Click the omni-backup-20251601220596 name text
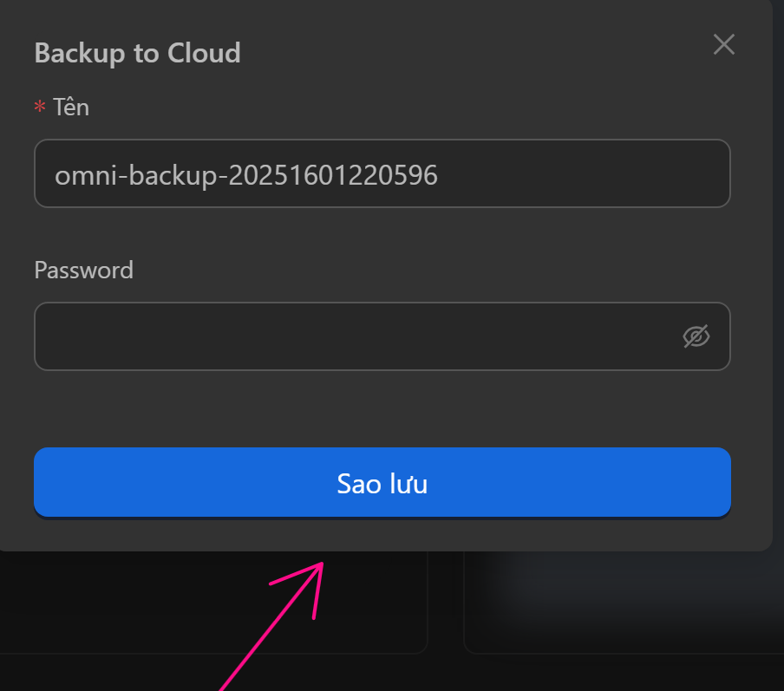 pyautogui.click(x=246, y=176)
